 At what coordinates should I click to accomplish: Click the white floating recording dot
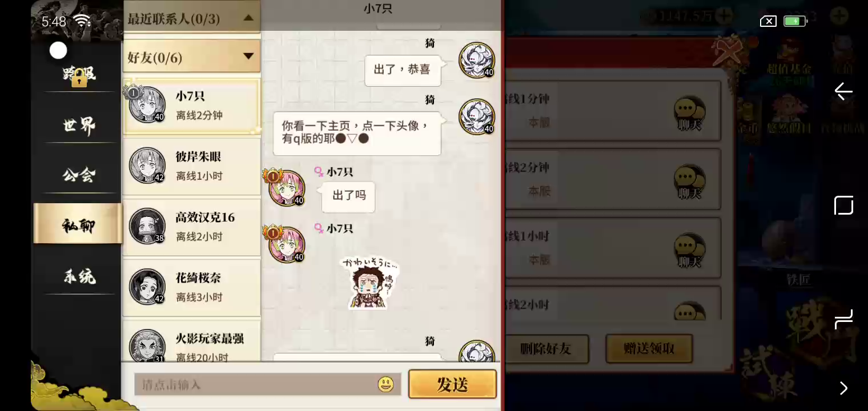pos(58,51)
